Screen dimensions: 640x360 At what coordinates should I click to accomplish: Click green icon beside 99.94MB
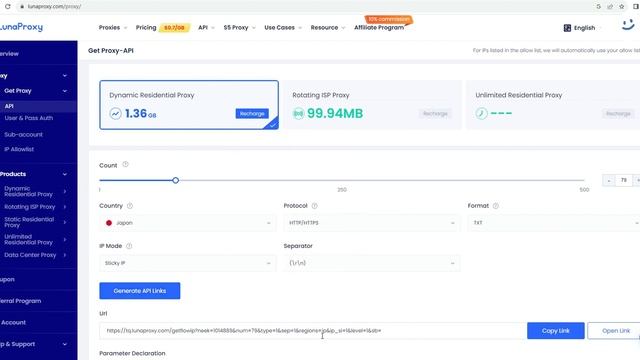pyautogui.click(x=298, y=113)
